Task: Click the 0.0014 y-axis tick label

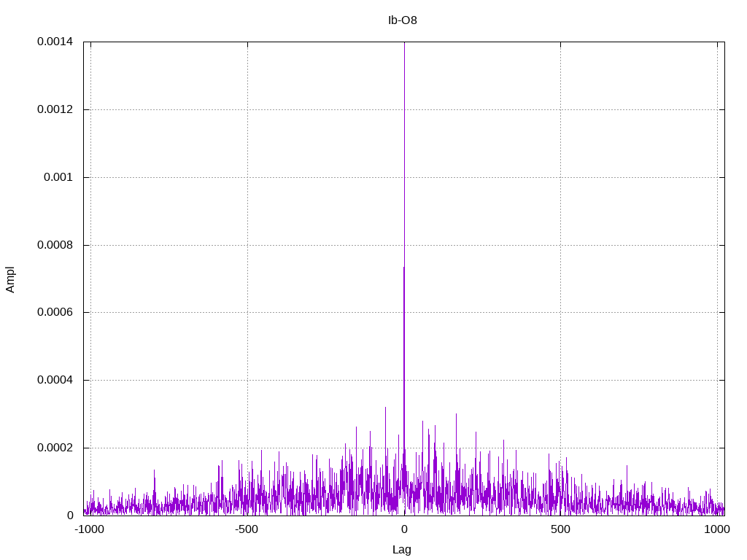Action: (x=55, y=42)
